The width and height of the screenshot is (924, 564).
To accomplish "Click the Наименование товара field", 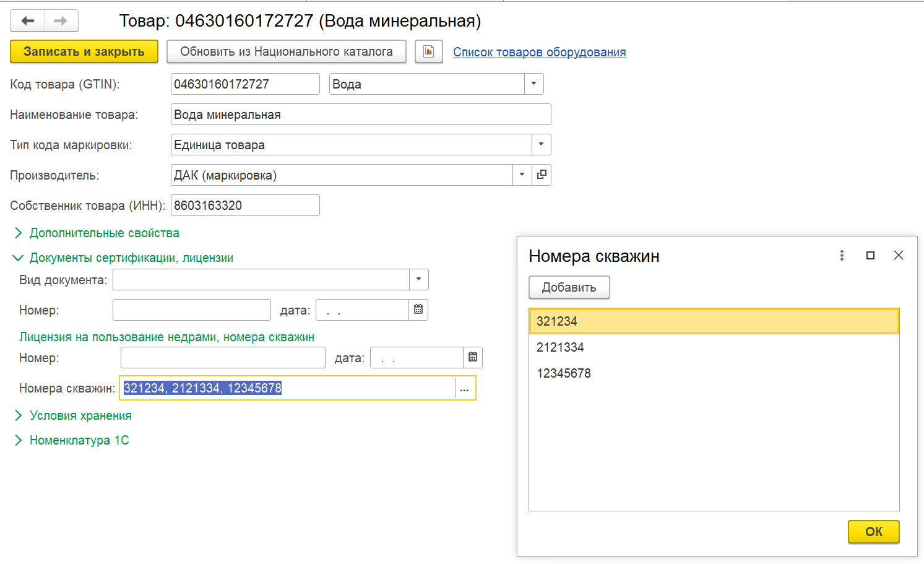I will pyautogui.click(x=361, y=115).
